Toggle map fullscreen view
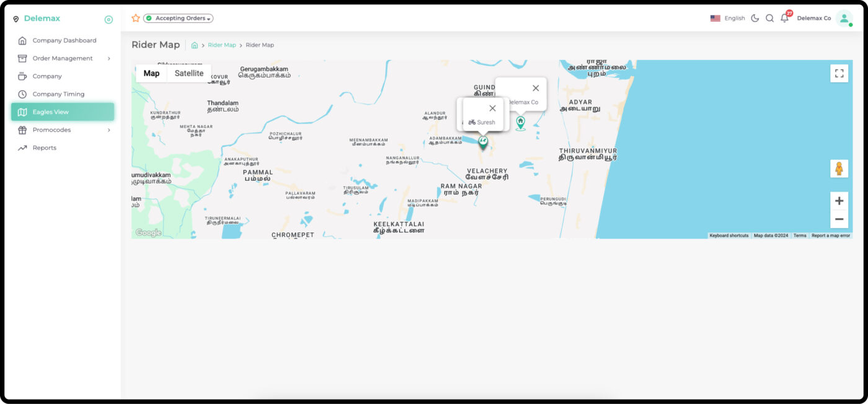Image resolution: width=868 pixels, height=404 pixels. pos(839,74)
